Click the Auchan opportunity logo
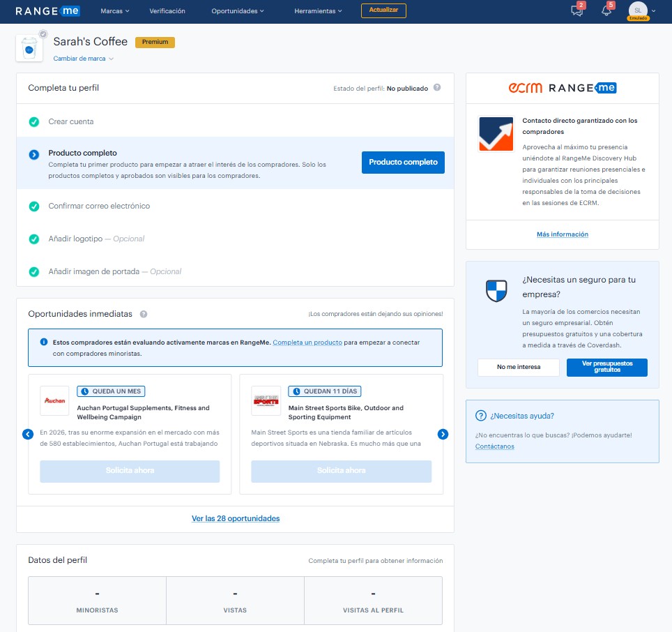This screenshot has height=632, width=672. [54, 400]
